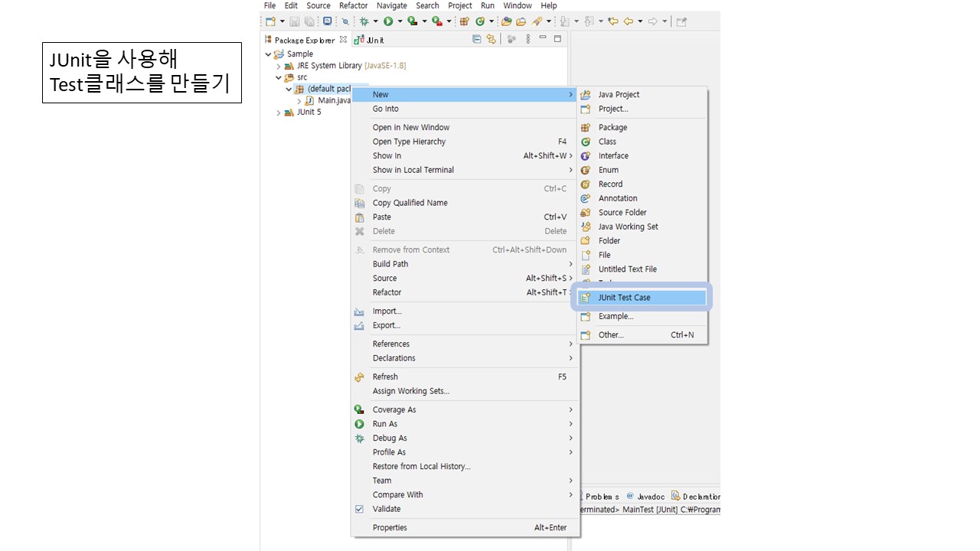Image resolution: width=980 pixels, height=551 pixels.
Task: Select Open Type Hierarchy in context menu
Action: [464, 142]
